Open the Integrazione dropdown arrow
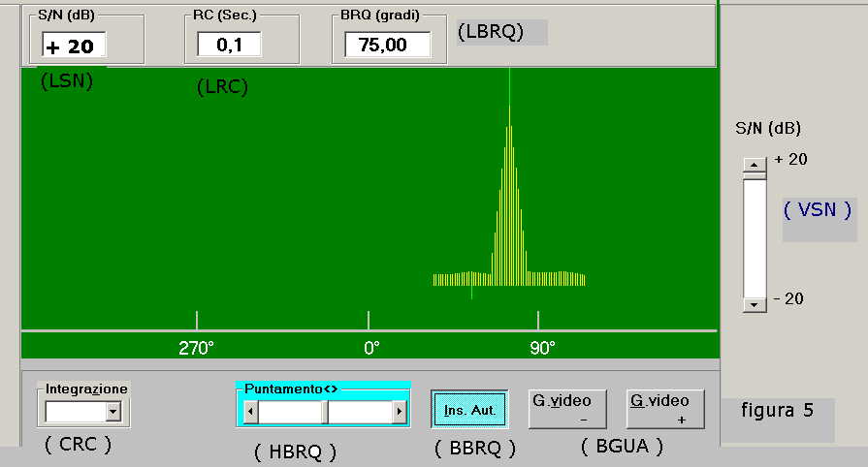868x467 pixels. point(113,412)
